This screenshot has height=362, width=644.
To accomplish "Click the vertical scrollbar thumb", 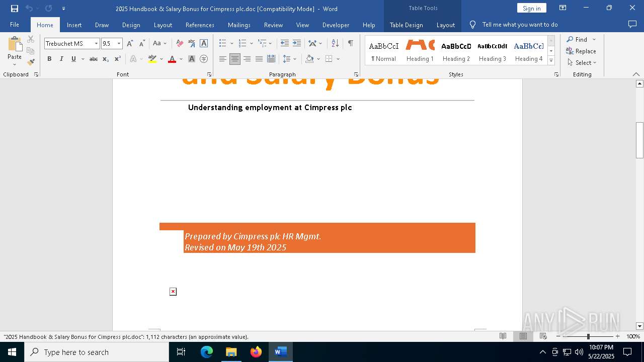I will click(x=639, y=140).
